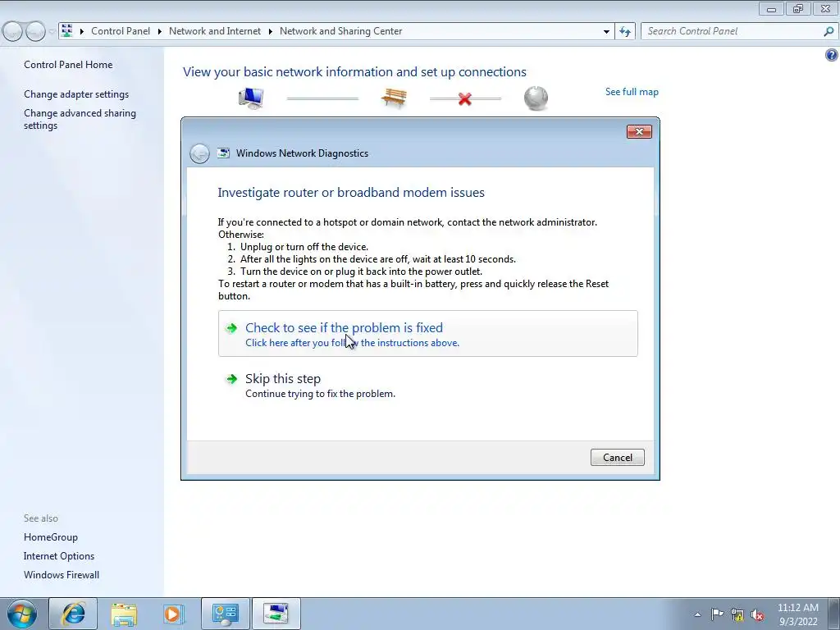Open Change advanced sharing settings

(x=80, y=119)
